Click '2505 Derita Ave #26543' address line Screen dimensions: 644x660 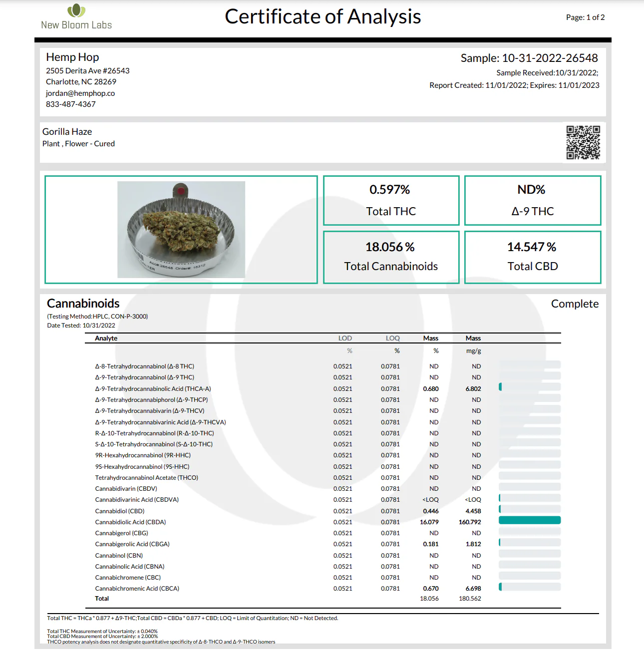pyautogui.click(x=88, y=71)
